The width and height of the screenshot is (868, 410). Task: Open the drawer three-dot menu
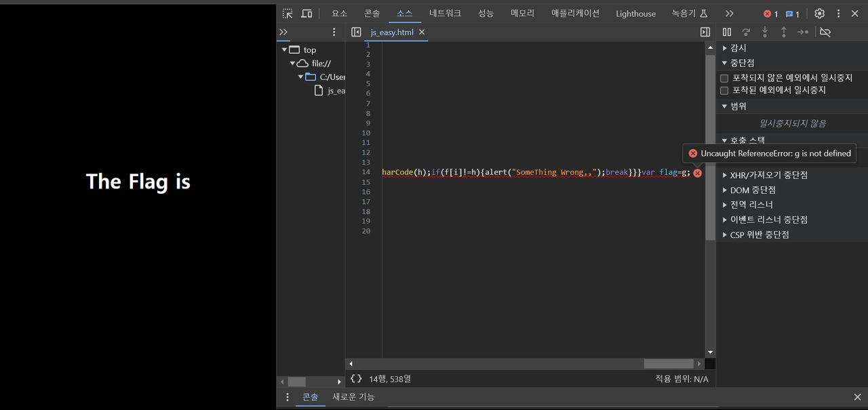pyautogui.click(x=288, y=397)
